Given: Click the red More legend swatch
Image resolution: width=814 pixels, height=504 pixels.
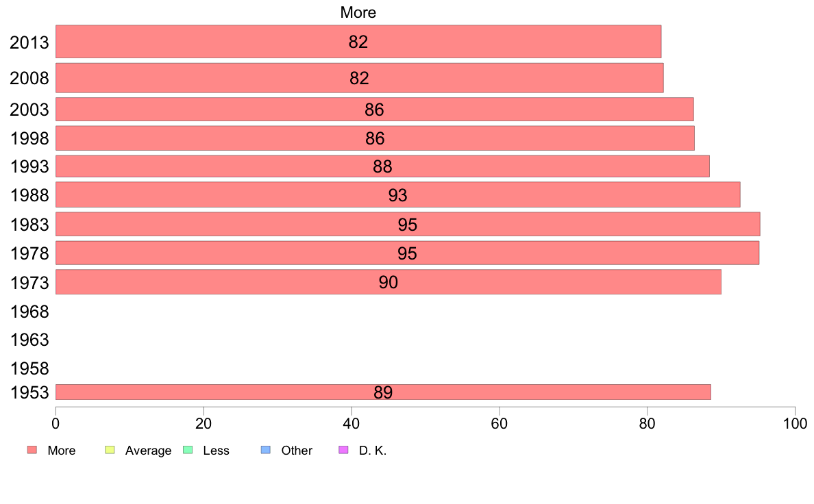Looking at the screenshot, I should 32,449.
